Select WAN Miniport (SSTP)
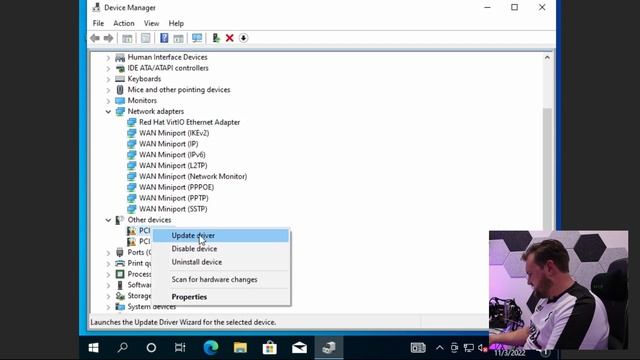 click(x=173, y=209)
